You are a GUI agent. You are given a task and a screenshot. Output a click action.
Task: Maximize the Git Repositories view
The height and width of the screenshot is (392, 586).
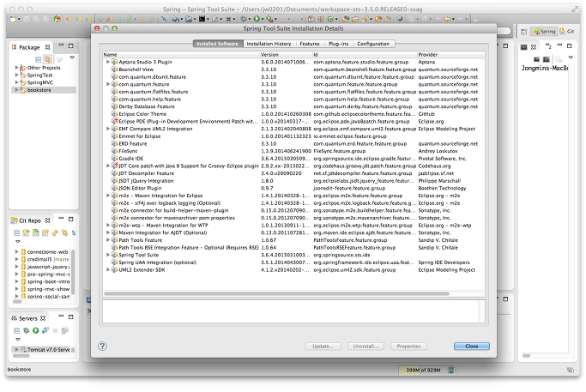[x=70, y=219]
